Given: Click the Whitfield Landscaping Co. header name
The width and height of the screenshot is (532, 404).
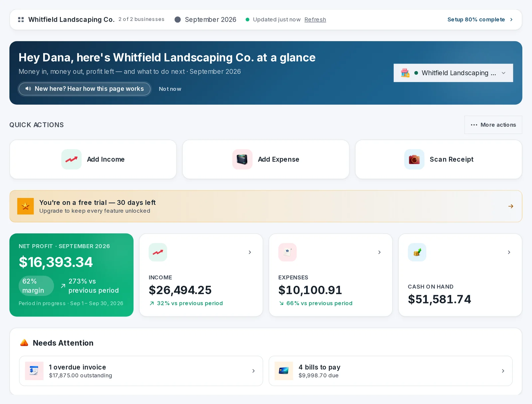Looking at the screenshot, I should (x=71, y=20).
